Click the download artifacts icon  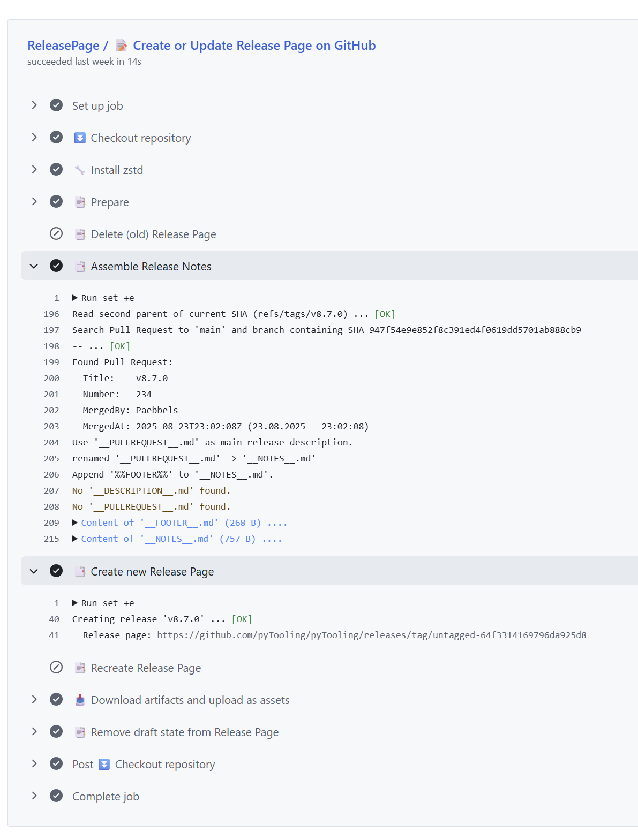80,700
